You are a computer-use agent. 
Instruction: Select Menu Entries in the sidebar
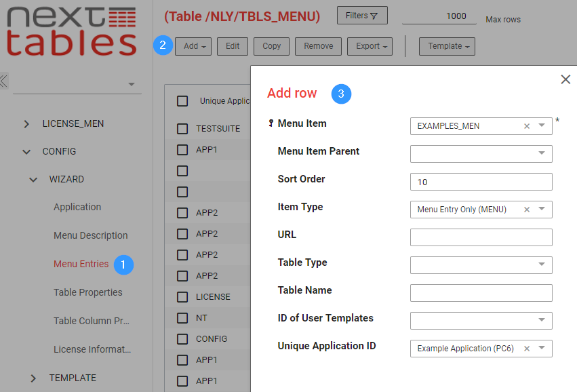point(81,264)
